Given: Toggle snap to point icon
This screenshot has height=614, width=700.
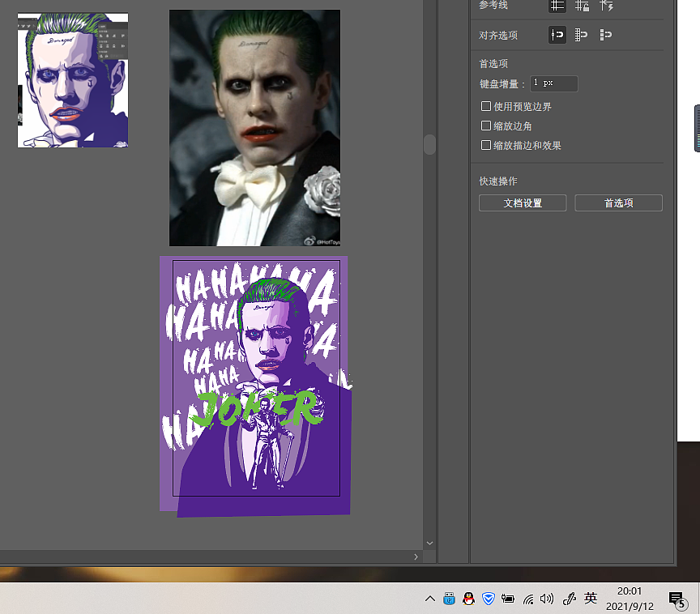Looking at the screenshot, I should coord(557,35).
